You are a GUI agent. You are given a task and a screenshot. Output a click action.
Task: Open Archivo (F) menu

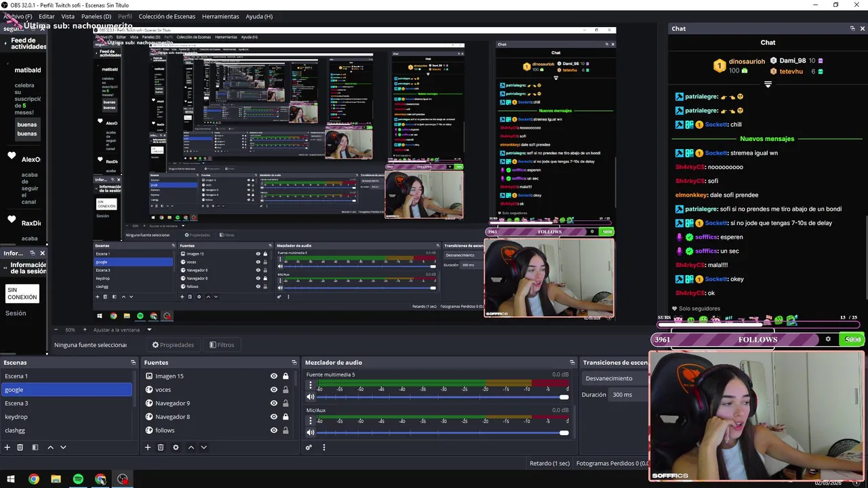click(18, 16)
